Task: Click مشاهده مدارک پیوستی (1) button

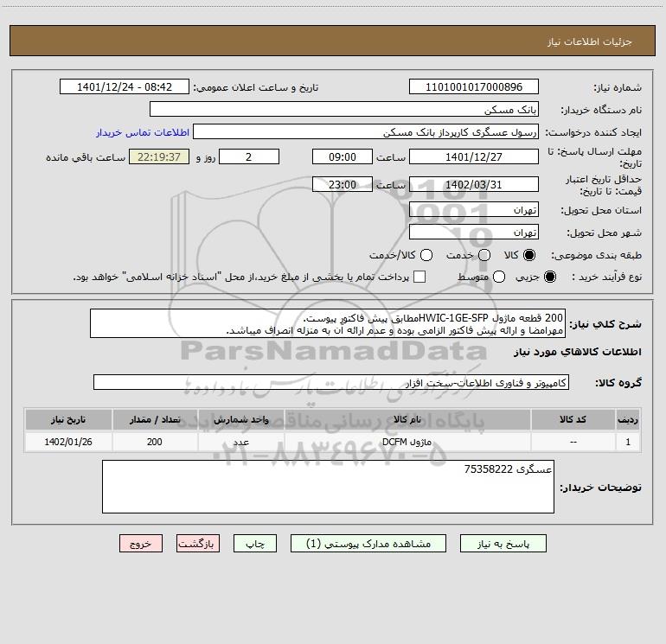Action: tap(368, 544)
